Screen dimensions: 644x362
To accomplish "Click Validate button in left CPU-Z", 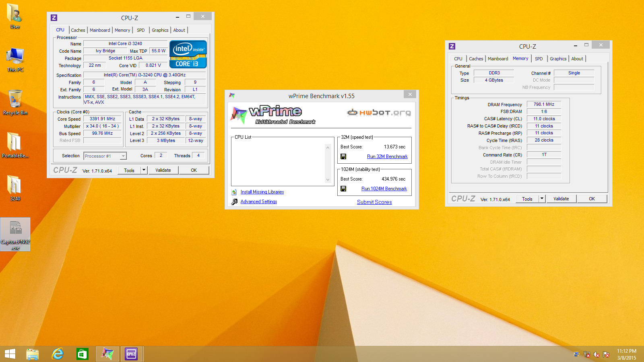I will pyautogui.click(x=163, y=170).
